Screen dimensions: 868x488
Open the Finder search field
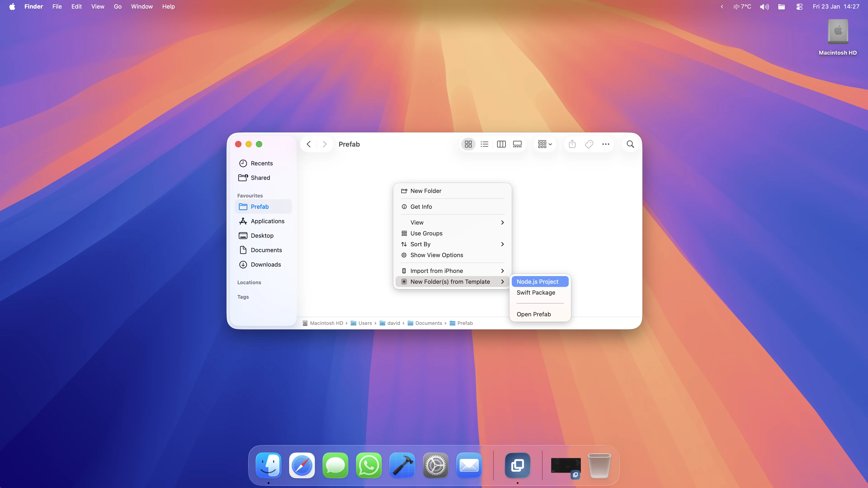pyautogui.click(x=630, y=144)
